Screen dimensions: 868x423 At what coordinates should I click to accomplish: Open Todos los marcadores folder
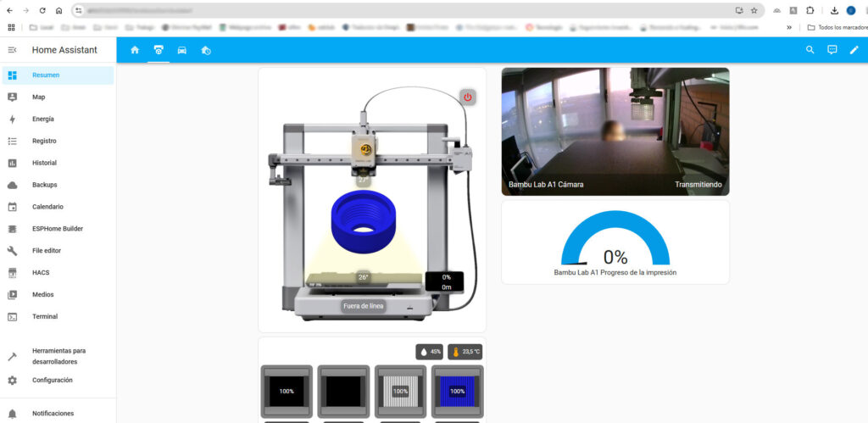[837, 27]
